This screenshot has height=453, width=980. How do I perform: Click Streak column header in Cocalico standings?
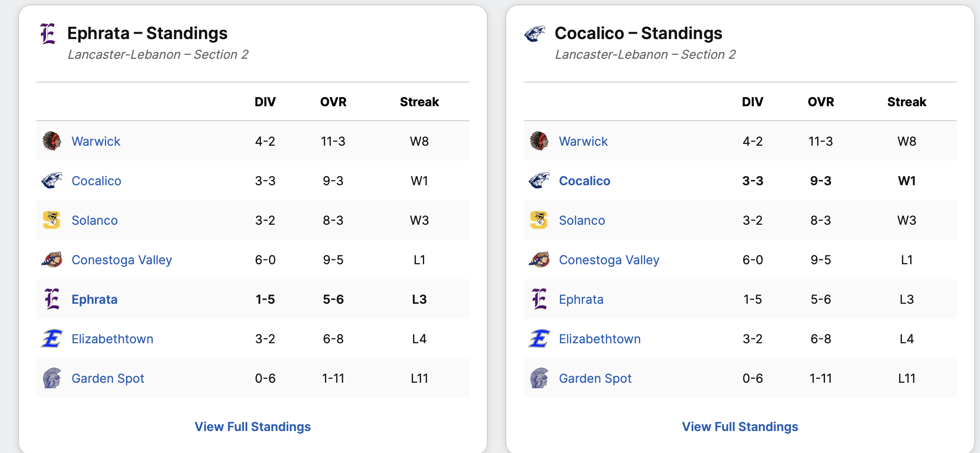click(906, 102)
